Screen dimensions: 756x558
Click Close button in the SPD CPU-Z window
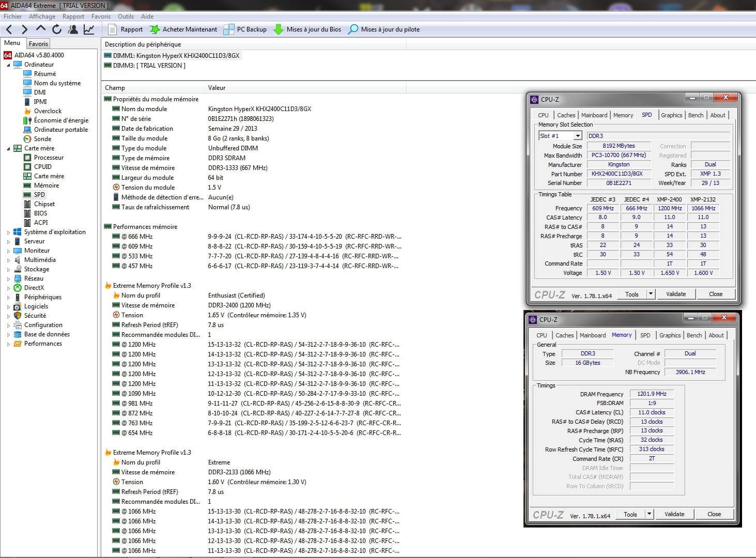[716, 294]
